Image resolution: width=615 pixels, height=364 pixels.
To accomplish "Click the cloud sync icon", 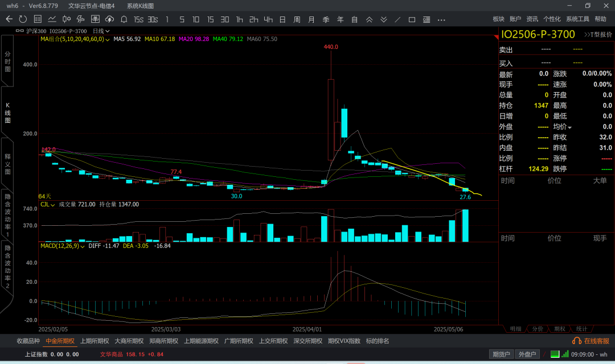I will [x=110, y=19].
